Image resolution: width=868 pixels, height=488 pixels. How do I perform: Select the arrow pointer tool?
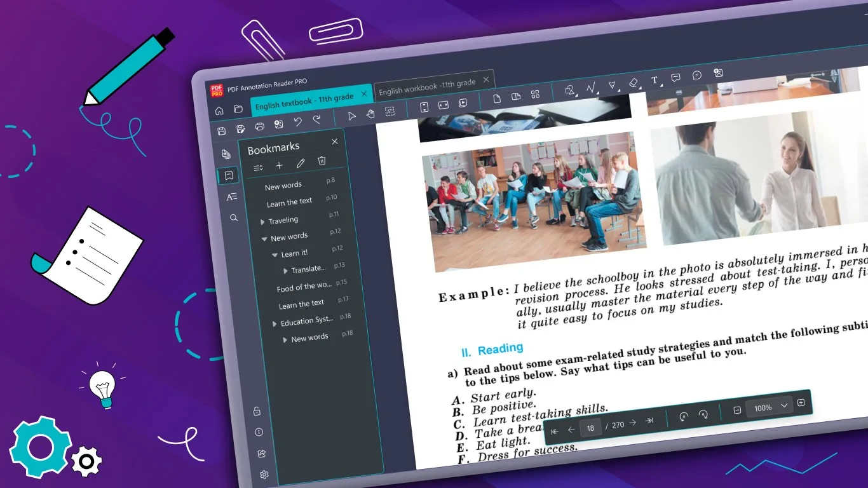point(352,116)
